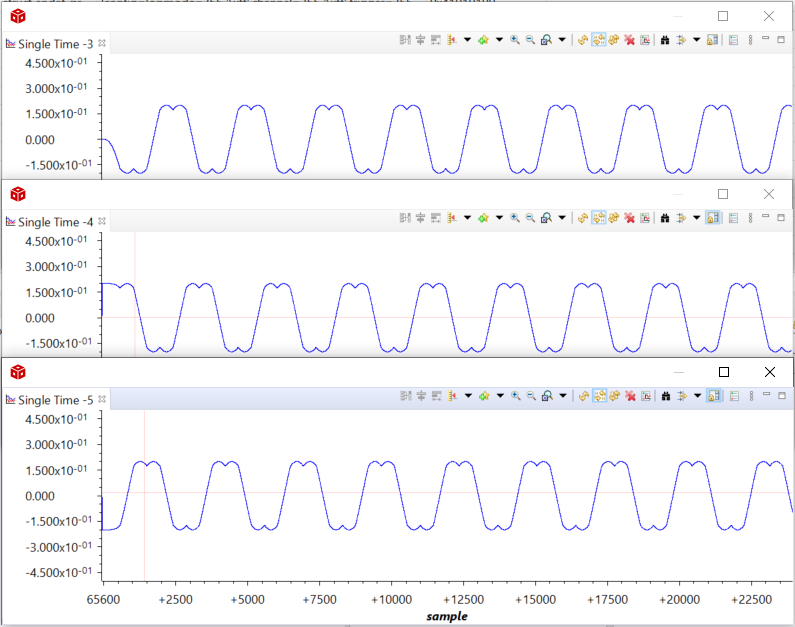The image size is (795, 627).
Task: Open the three-dot view menu of Single Time -5
Action: pyautogui.click(x=750, y=397)
